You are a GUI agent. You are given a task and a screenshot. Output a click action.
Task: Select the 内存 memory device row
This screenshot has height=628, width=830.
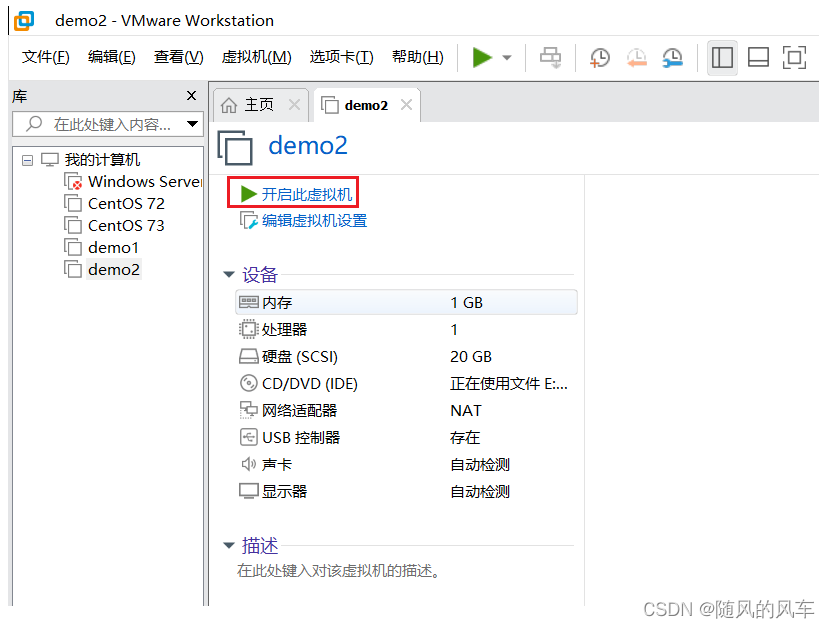pos(406,302)
